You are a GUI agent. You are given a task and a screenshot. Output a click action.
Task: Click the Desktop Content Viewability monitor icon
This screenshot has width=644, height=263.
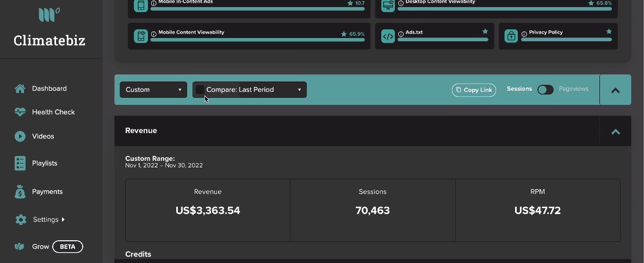(x=388, y=5)
